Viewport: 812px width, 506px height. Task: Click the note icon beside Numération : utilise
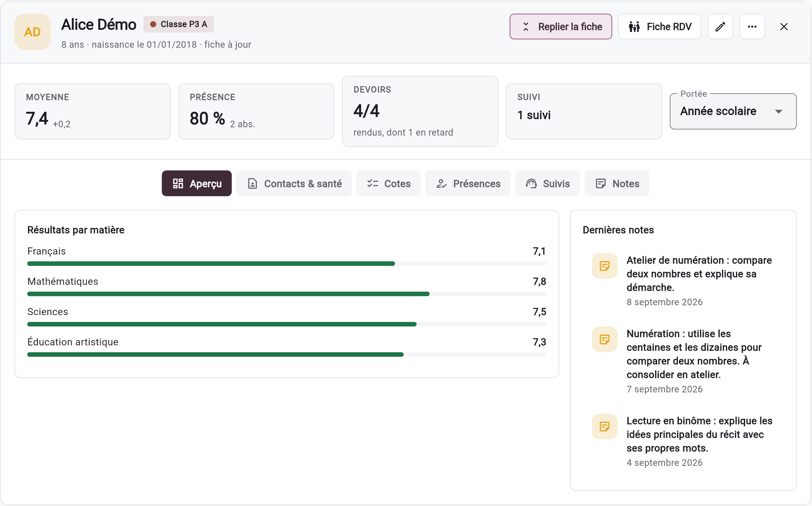click(604, 339)
